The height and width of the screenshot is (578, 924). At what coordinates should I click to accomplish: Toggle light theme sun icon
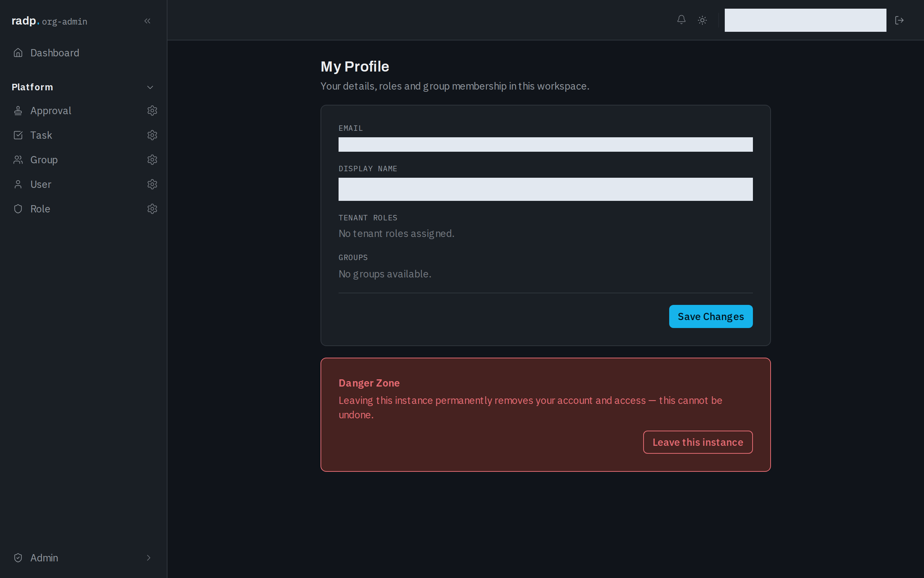tap(702, 20)
